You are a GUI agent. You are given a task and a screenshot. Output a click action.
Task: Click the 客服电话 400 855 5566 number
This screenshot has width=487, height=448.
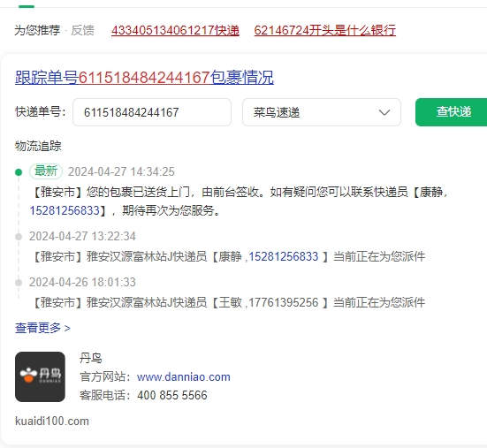[172, 395]
